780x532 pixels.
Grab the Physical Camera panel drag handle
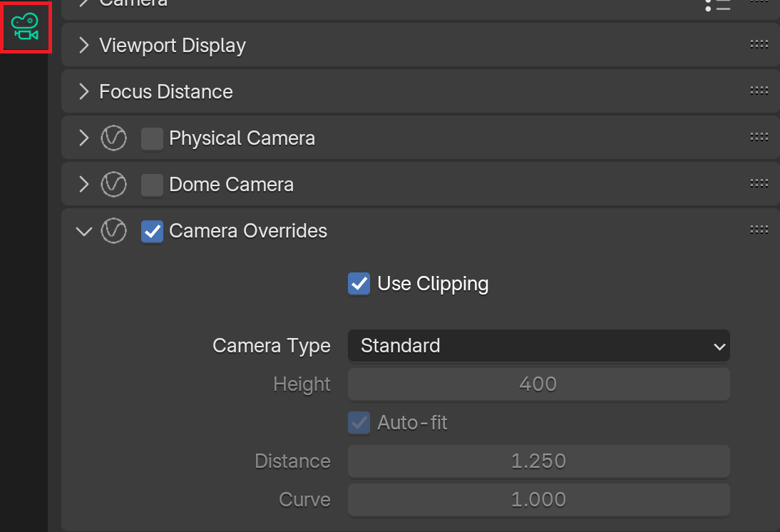759,137
